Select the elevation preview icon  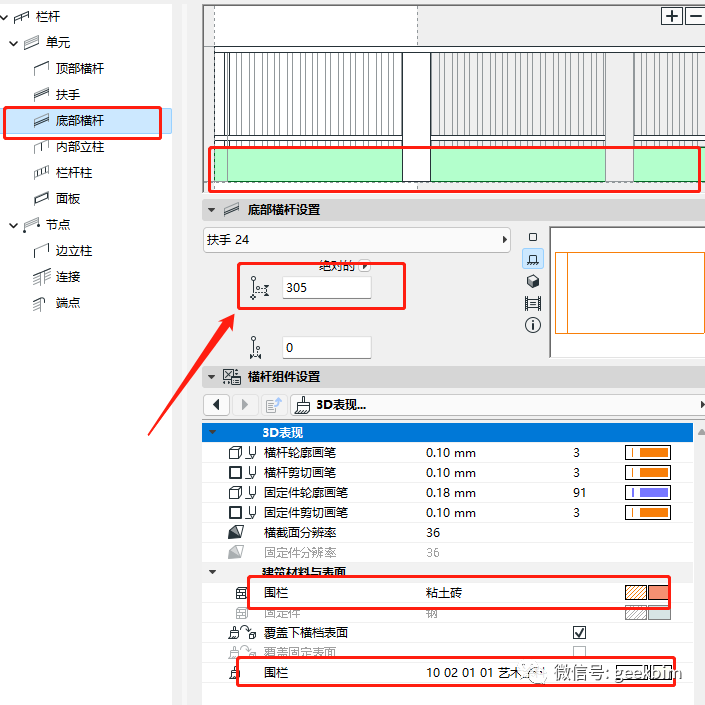coord(533,259)
